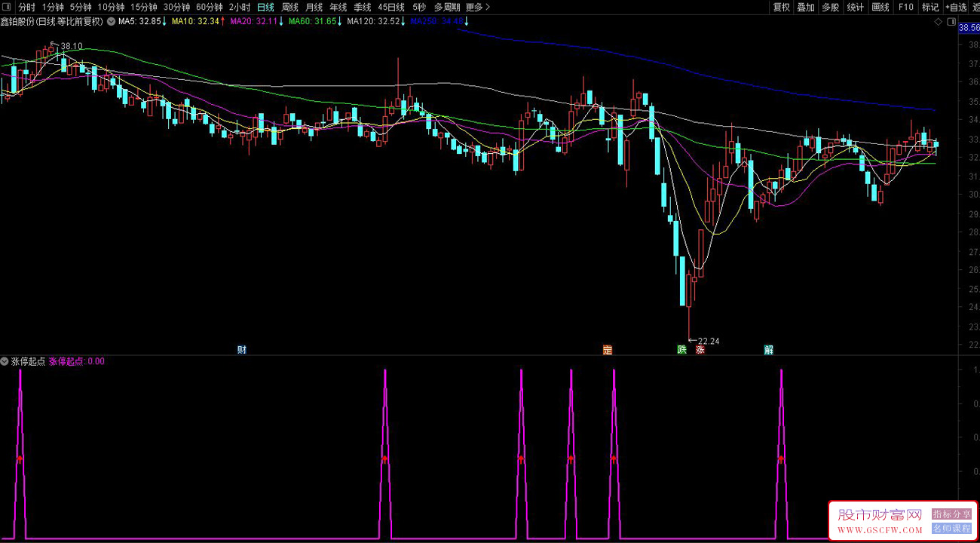The height and width of the screenshot is (543, 980).
Task: Click the panel layout icon at top-left
Action: [8, 8]
